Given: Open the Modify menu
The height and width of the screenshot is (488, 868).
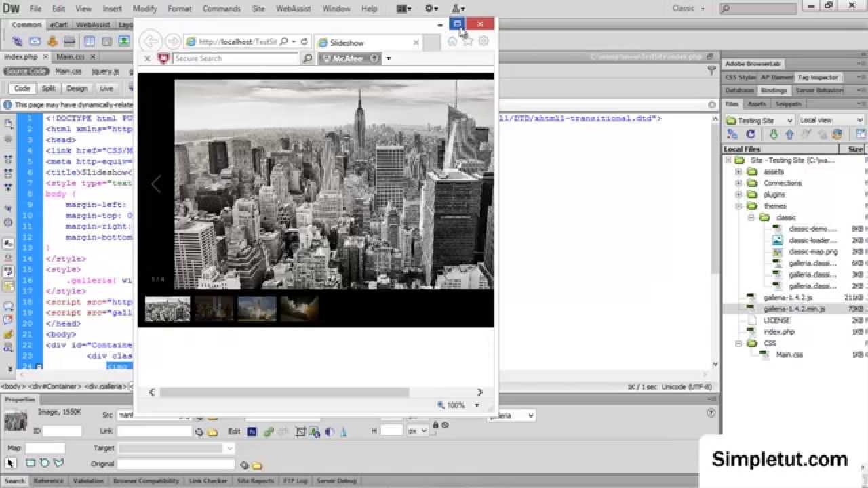Looking at the screenshot, I should [x=144, y=9].
